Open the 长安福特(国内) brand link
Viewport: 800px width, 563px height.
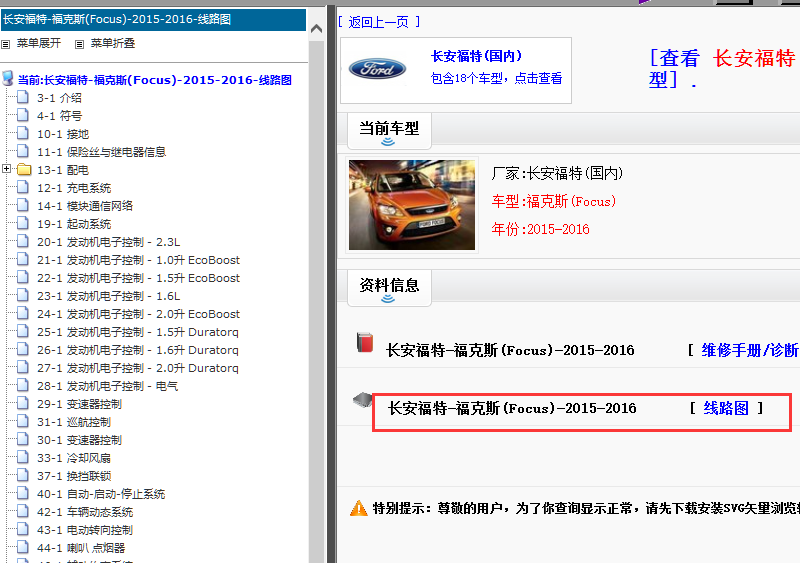click(x=476, y=56)
